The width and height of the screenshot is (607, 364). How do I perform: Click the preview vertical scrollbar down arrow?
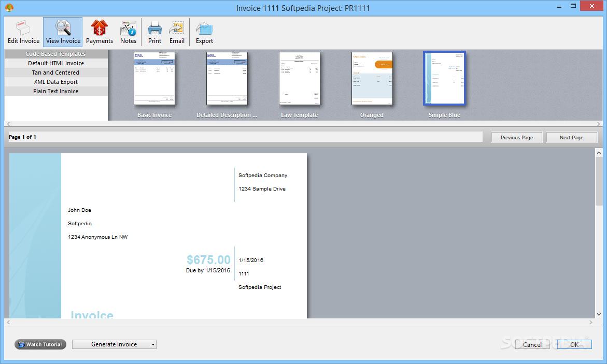(x=599, y=314)
